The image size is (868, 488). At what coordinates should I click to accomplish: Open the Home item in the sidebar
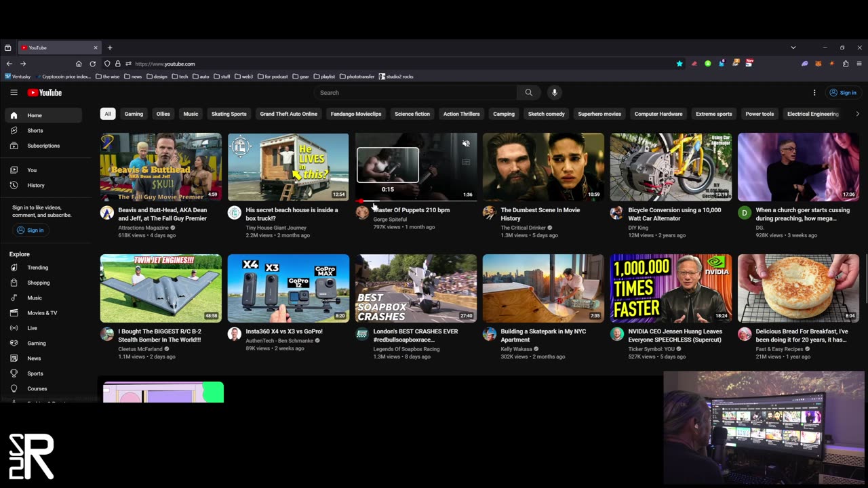coord(43,115)
